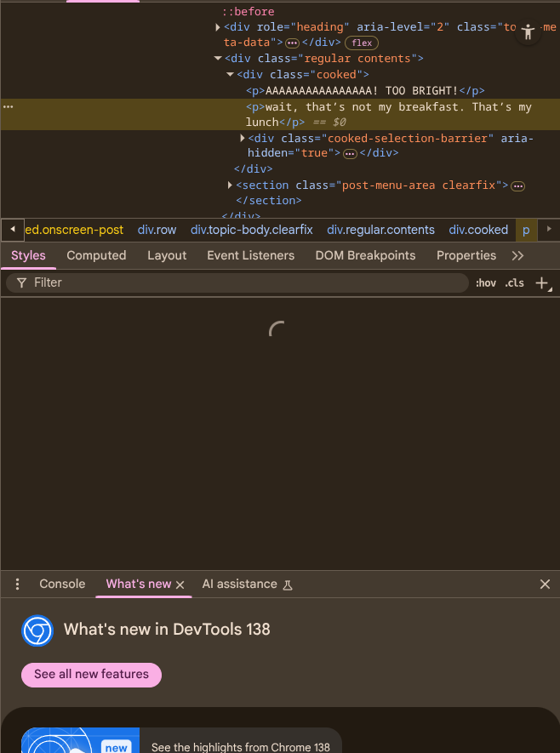
Task: Close the bottom drawer panel
Action: tap(545, 584)
